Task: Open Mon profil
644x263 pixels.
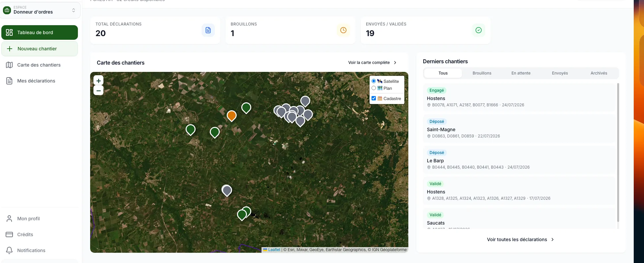Action: click(x=39, y=219)
